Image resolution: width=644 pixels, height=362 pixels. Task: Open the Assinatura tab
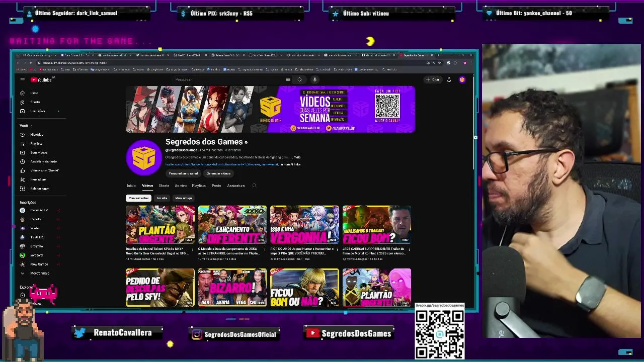click(236, 186)
